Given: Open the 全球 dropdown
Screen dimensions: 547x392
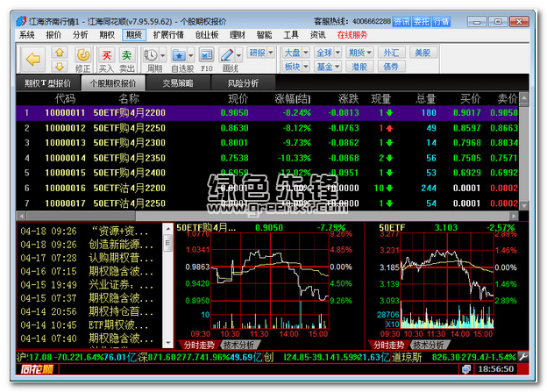Looking at the screenshot, I should click(x=328, y=53).
